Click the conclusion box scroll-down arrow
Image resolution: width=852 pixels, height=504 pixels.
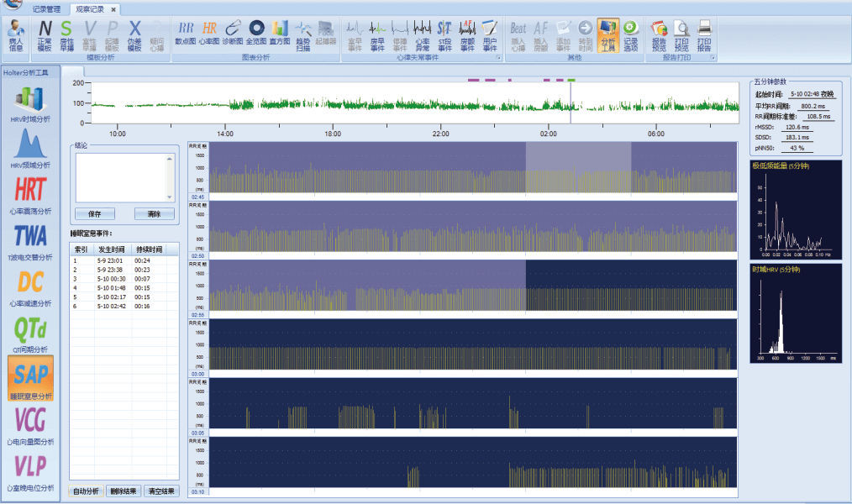click(x=170, y=198)
